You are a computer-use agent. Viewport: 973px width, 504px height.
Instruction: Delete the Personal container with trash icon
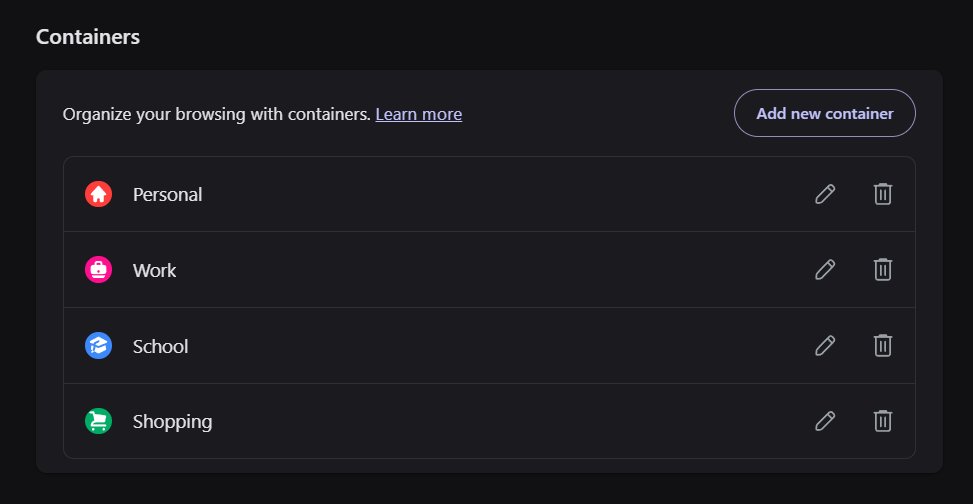click(883, 194)
